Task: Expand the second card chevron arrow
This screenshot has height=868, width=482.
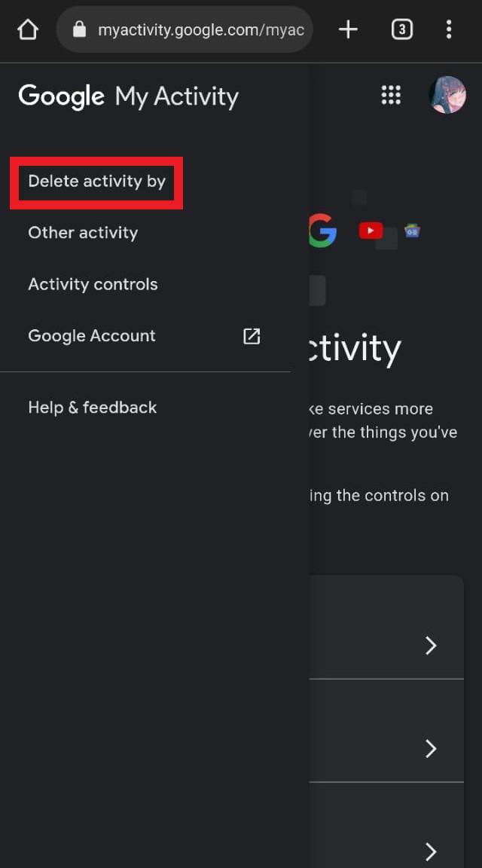Action: pos(431,748)
